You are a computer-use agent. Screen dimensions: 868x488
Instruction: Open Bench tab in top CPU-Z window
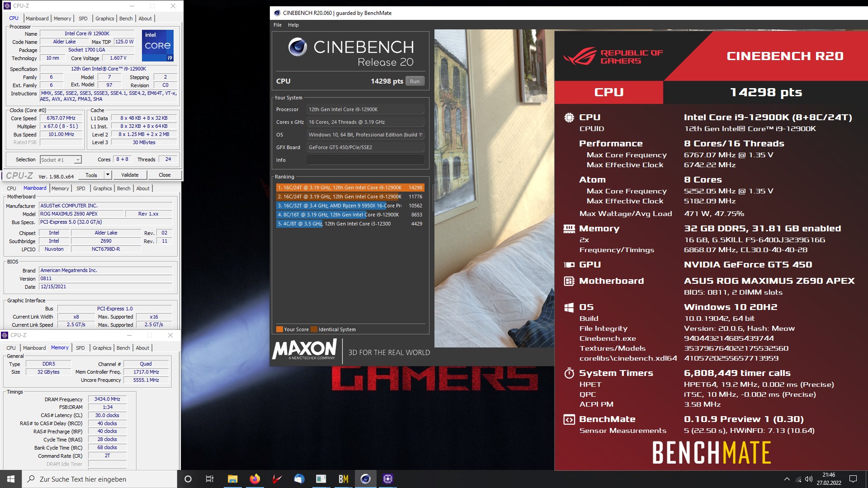[126, 19]
